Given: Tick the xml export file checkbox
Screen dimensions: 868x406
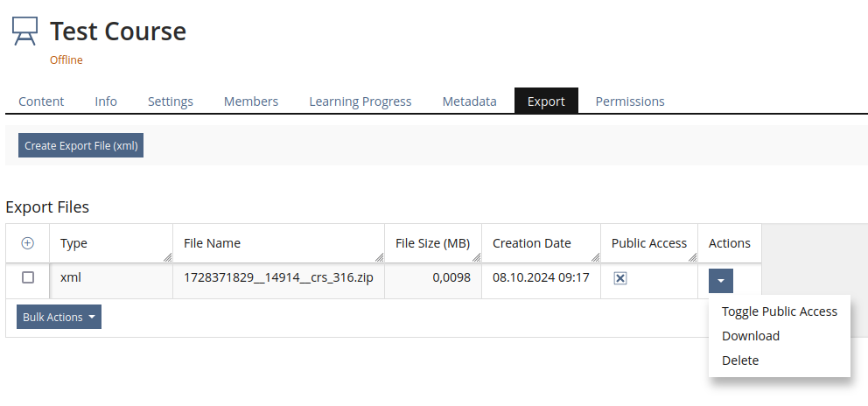Looking at the screenshot, I should pos(28,277).
